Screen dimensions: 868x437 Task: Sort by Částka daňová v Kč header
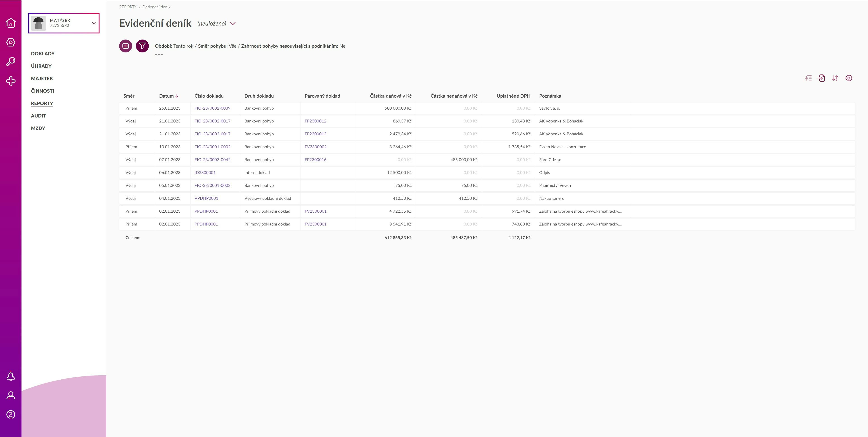pos(391,96)
